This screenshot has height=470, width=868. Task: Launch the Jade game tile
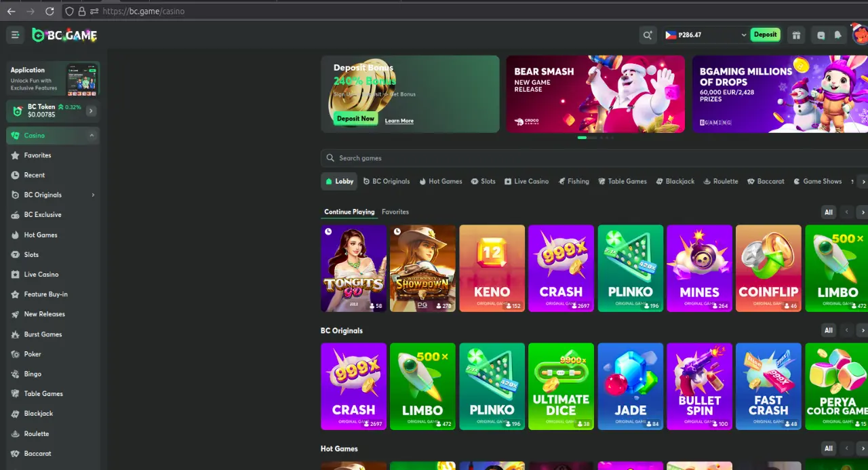point(630,387)
